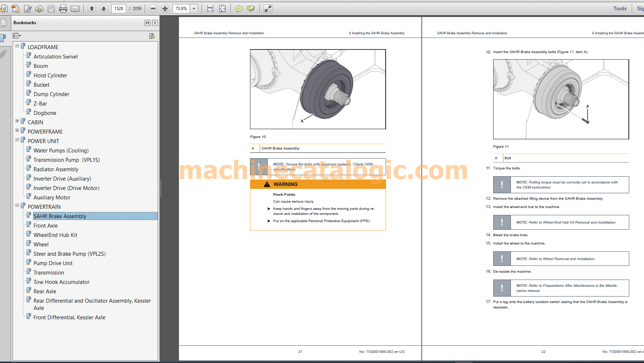Click the Bookmarks panel right-arrow button
Screen dimensions: 644x363
click(x=155, y=23)
